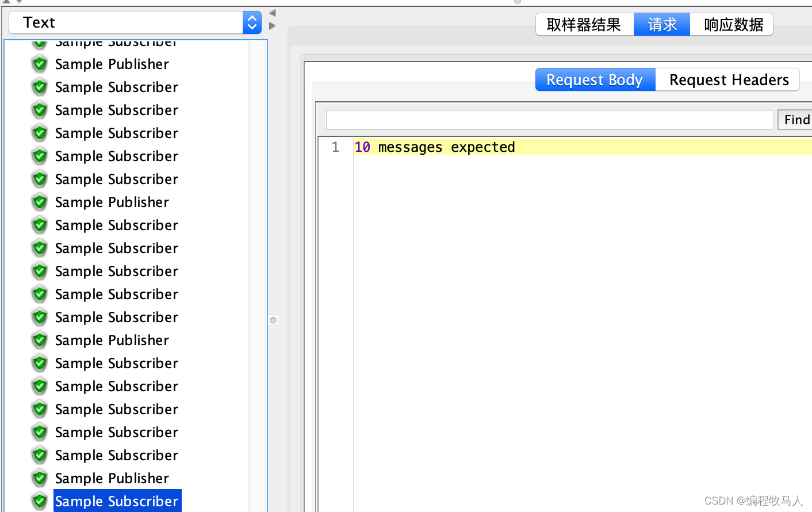Switch to the Request Body tab
The width and height of the screenshot is (812, 512).
[595, 79]
